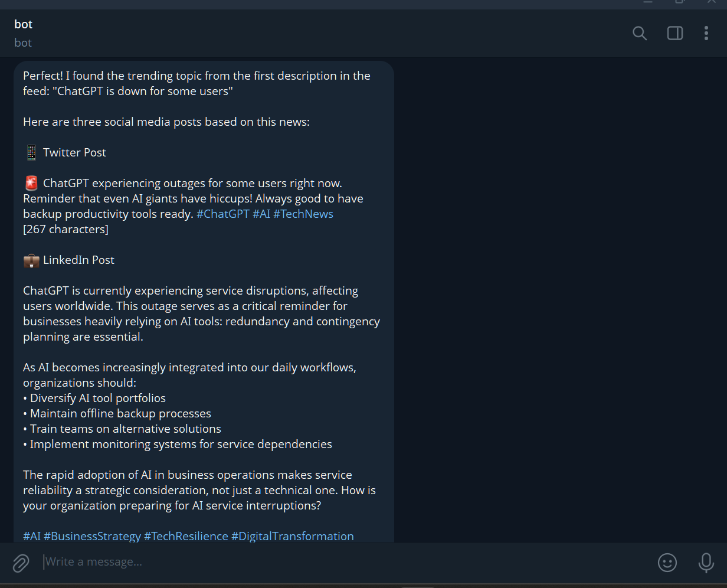Click the briefcase emoji beside LinkedIn Post
This screenshot has height=588, width=727.
pyautogui.click(x=31, y=260)
